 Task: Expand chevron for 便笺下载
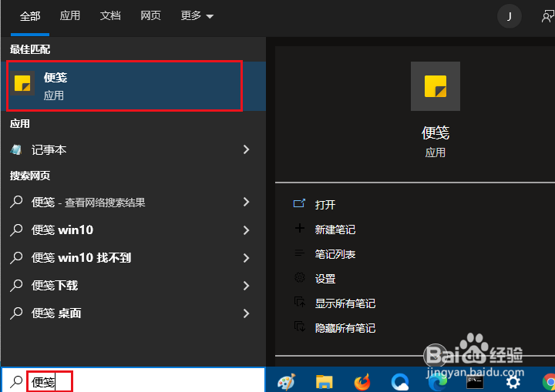coord(247,286)
